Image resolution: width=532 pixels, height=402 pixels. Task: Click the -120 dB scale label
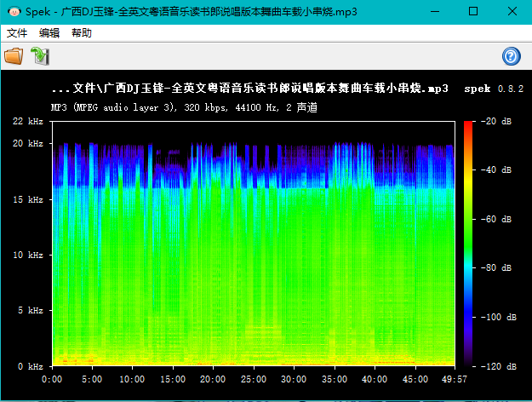click(x=499, y=366)
